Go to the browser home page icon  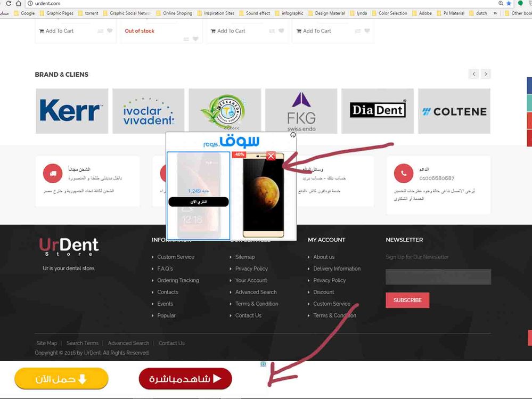[19, 4]
